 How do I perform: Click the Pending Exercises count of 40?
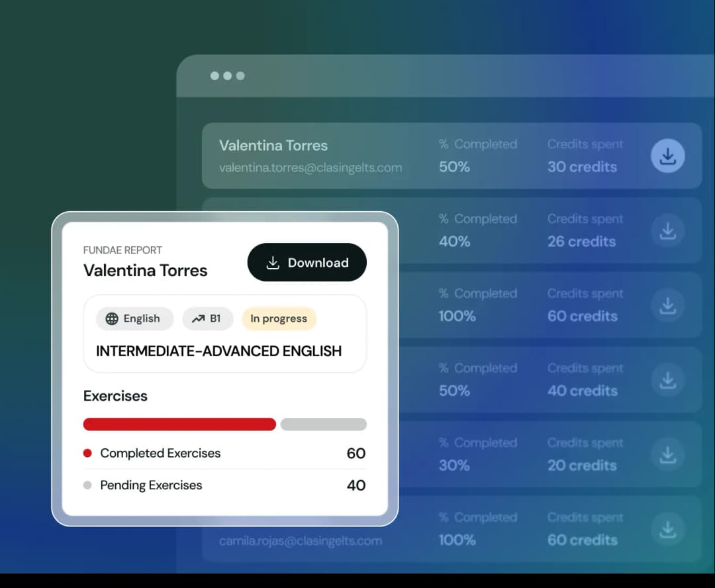click(356, 485)
